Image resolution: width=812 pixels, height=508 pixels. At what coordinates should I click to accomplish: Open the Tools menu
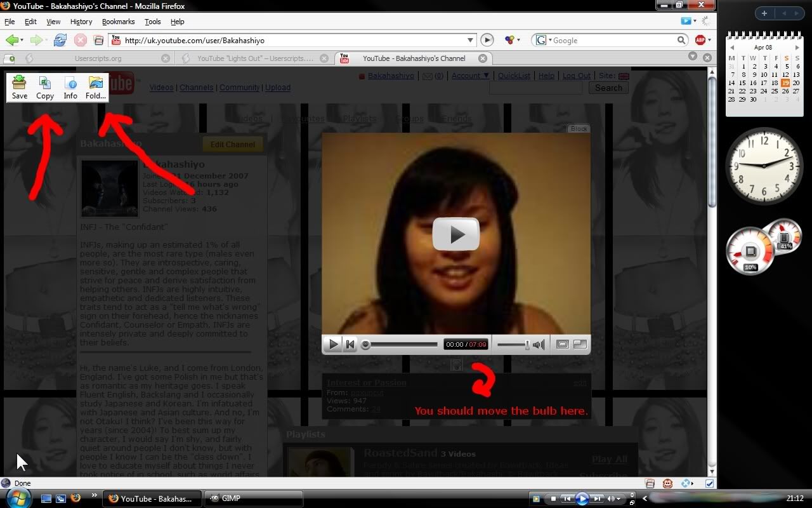coord(152,22)
